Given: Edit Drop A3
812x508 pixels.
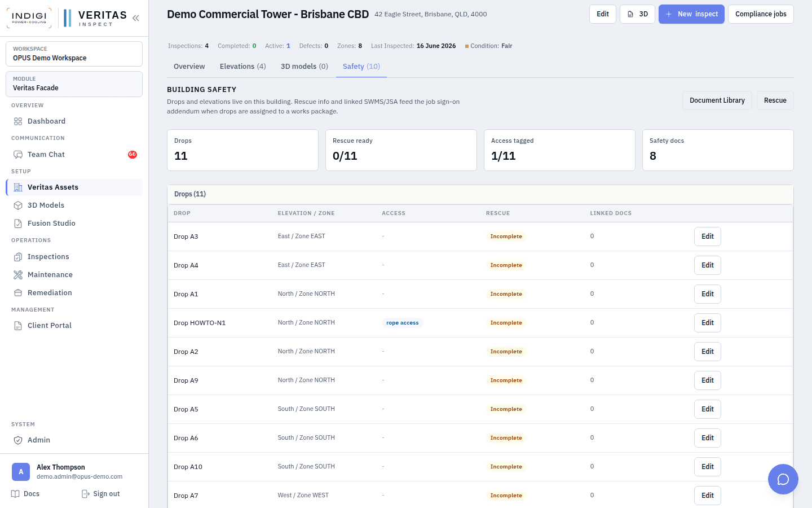Looking at the screenshot, I should tap(708, 237).
